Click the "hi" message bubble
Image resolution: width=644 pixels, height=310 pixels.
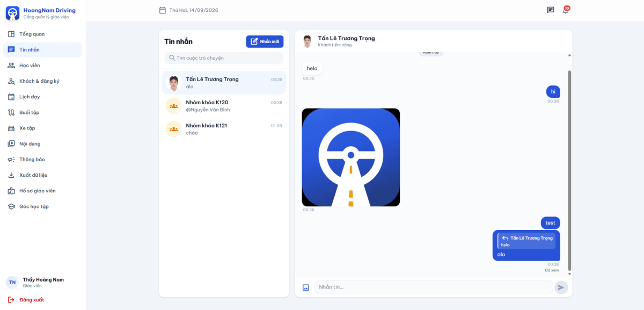point(553,91)
